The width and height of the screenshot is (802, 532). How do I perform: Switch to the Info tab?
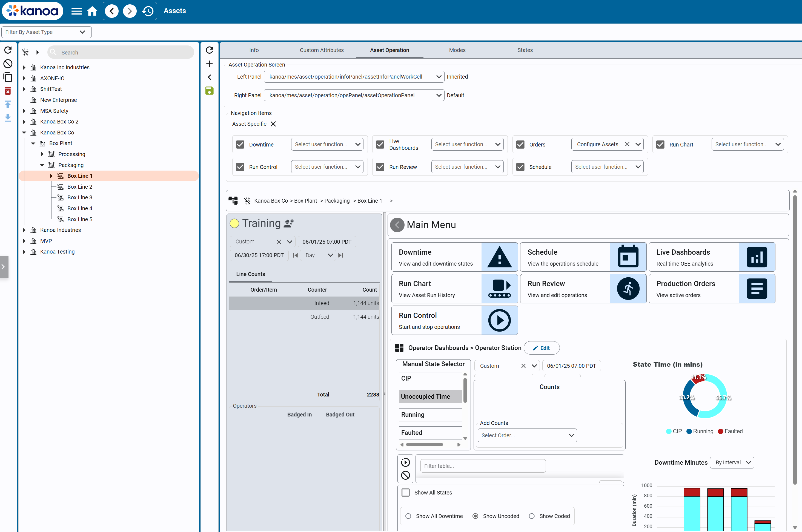(254, 50)
